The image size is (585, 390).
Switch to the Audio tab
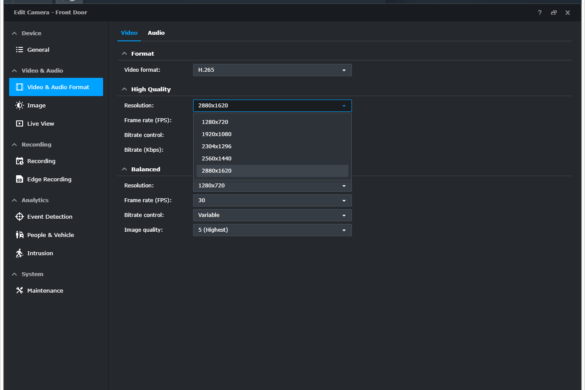pos(156,33)
